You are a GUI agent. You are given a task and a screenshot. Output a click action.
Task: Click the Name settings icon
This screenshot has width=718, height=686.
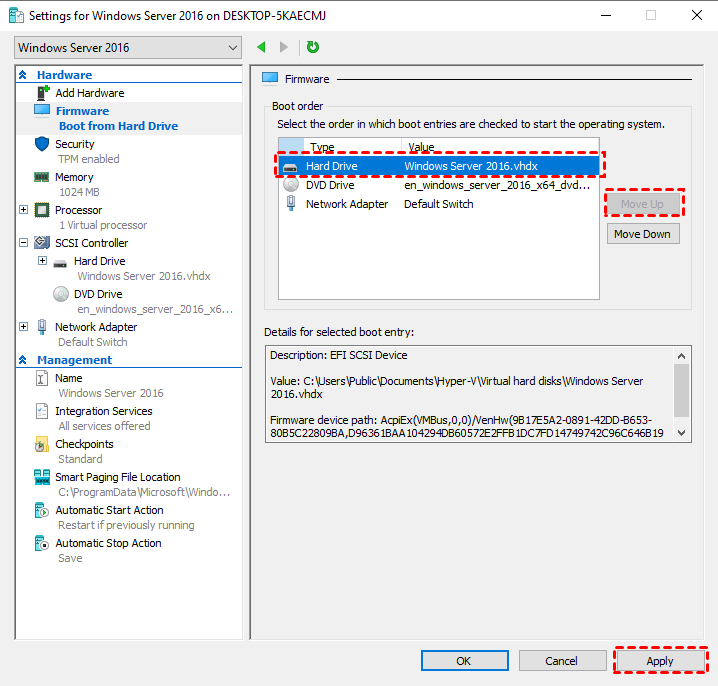[42, 378]
